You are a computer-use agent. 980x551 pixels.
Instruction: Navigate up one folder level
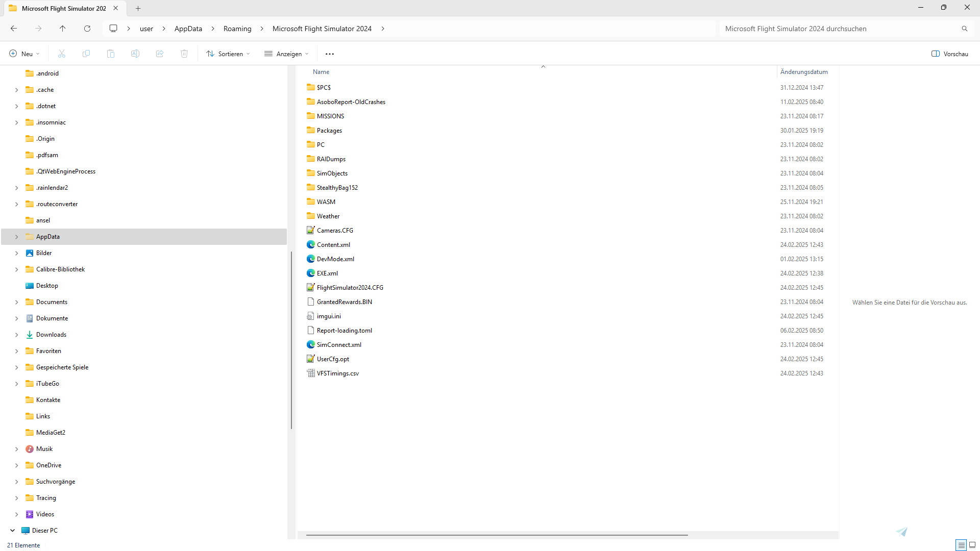click(x=62, y=29)
